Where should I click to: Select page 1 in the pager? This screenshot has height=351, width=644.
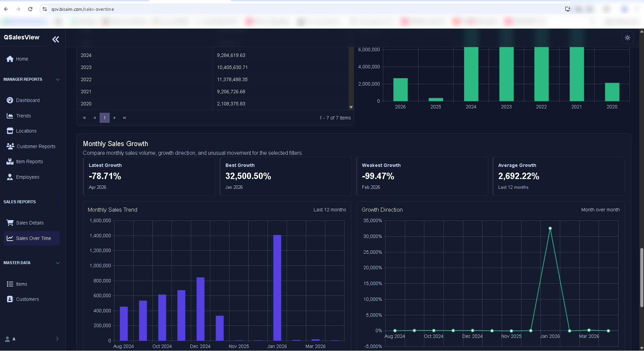pos(105,118)
